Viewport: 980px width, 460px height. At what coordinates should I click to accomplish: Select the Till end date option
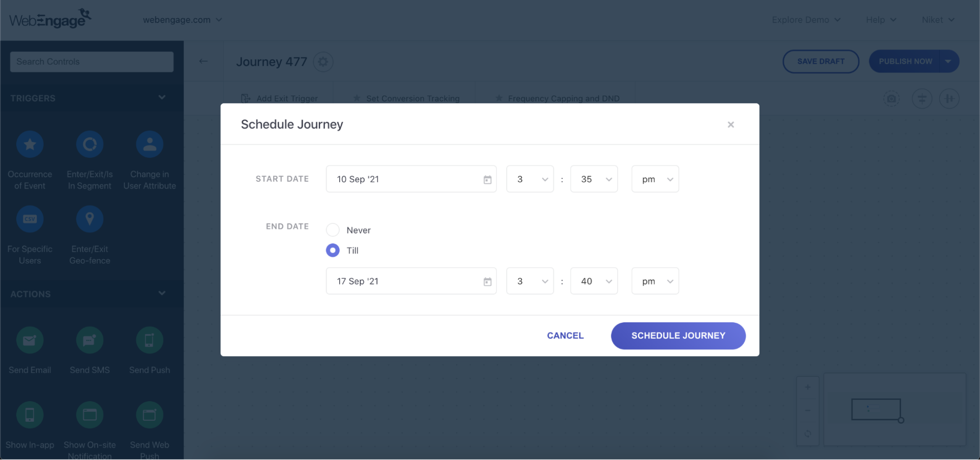pyautogui.click(x=333, y=250)
